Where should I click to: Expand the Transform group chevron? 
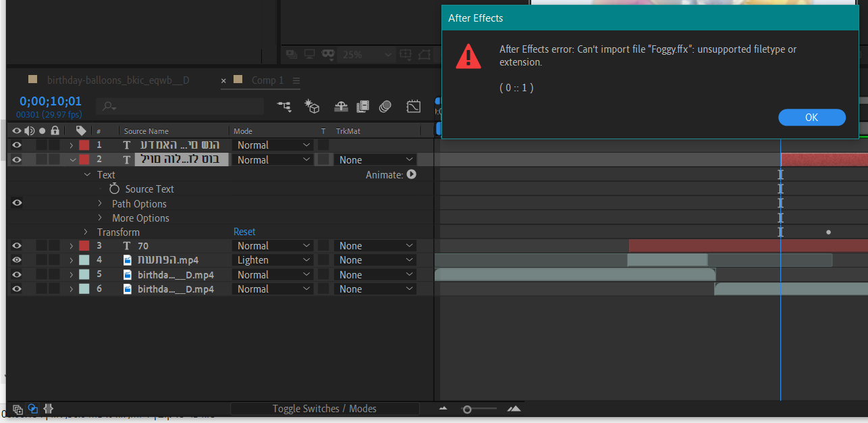coord(86,232)
